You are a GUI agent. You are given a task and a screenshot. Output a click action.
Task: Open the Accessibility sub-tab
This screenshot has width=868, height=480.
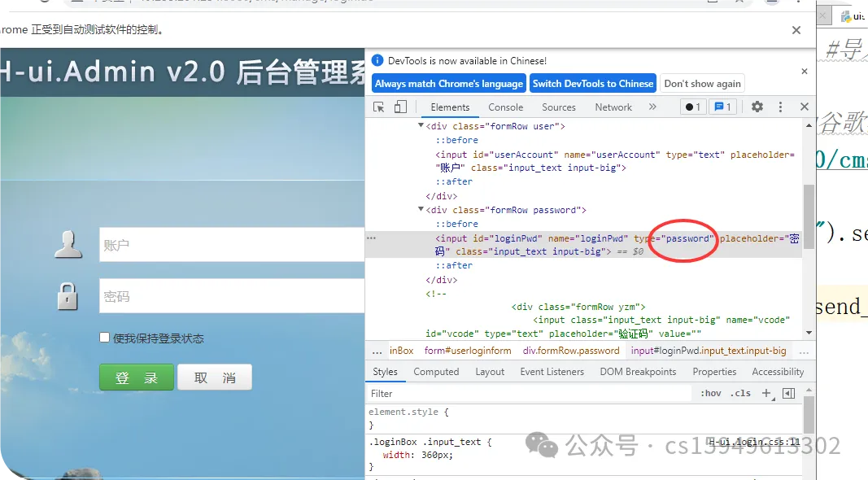tap(778, 372)
